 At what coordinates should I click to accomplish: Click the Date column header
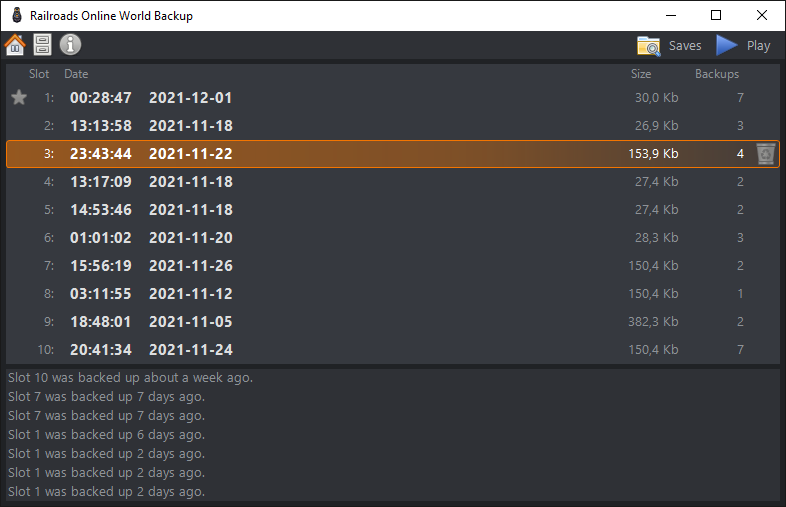[x=76, y=74]
